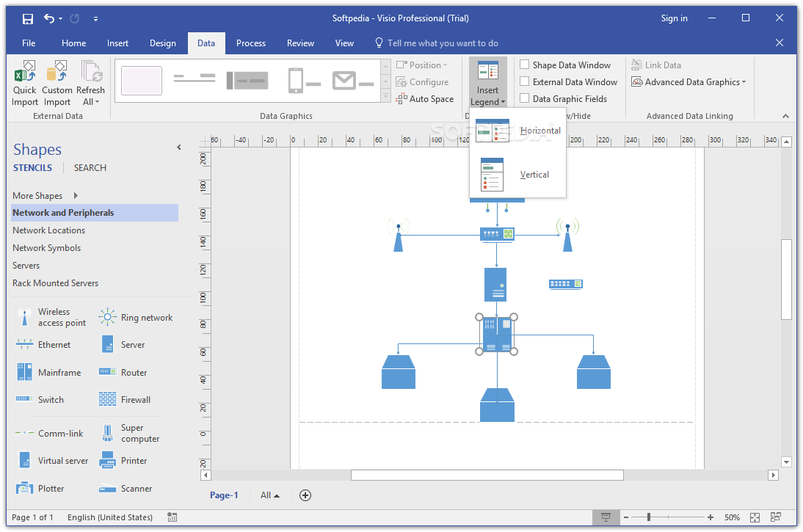803x532 pixels.
Task: Enable the Shape Data Window checkbox
Action: pos(524,65)
